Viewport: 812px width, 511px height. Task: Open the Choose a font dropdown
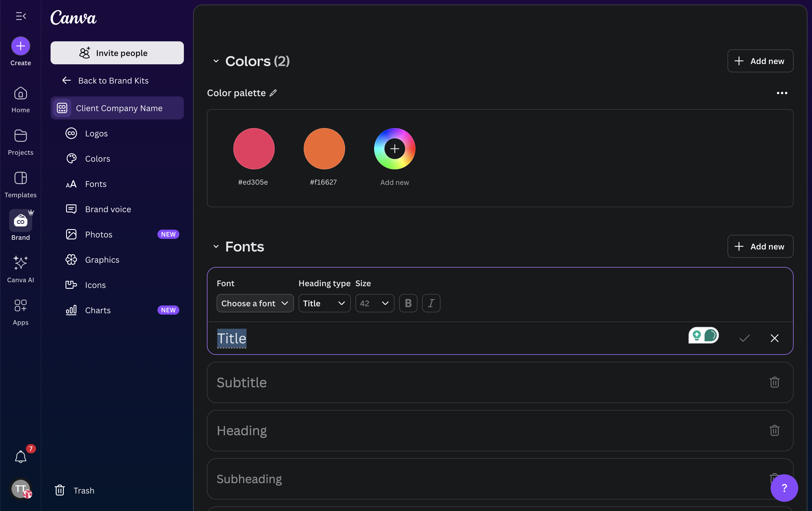pyautogui.click(x=255, y=303)
